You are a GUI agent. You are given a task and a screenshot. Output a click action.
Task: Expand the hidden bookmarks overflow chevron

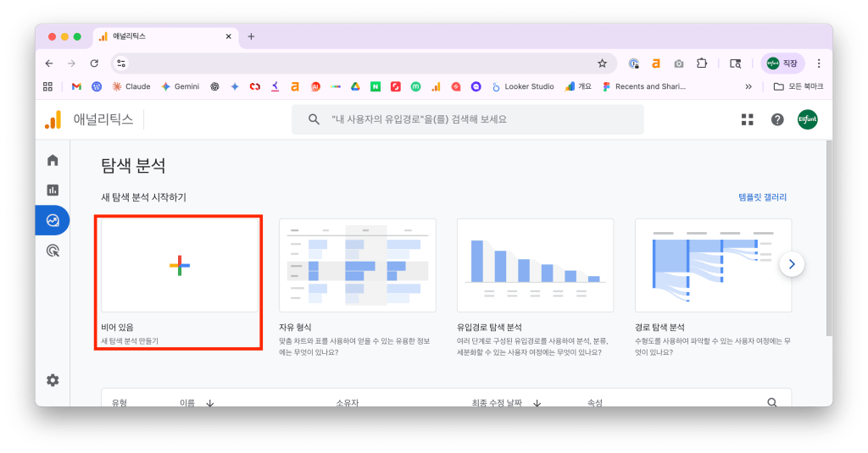[748, 86]
